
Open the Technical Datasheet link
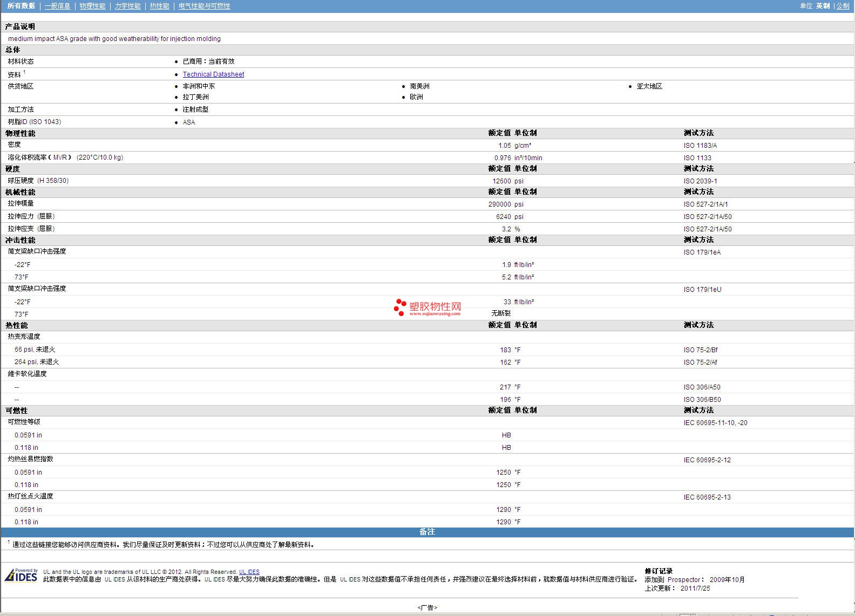213,74
